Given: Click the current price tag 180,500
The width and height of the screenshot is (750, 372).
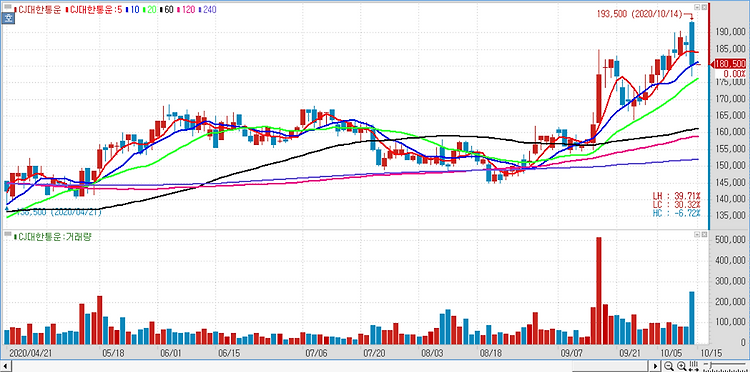Looking at the screenshot, I should point(731,64).
